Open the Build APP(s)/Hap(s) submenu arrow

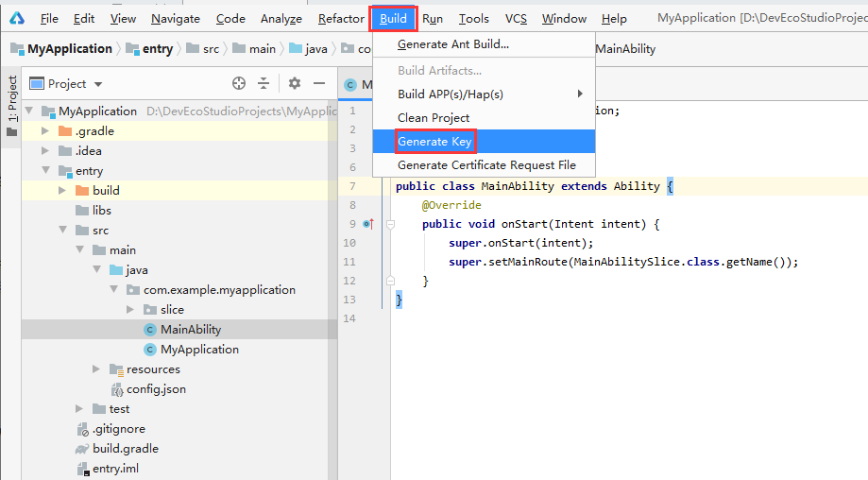pyautogui.click(x=580, y=94)
